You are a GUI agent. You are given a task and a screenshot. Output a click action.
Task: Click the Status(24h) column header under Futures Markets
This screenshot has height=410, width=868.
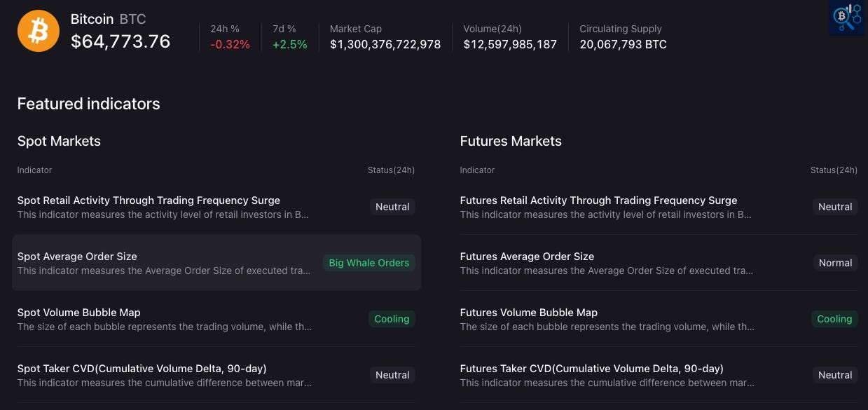(834, 170)
